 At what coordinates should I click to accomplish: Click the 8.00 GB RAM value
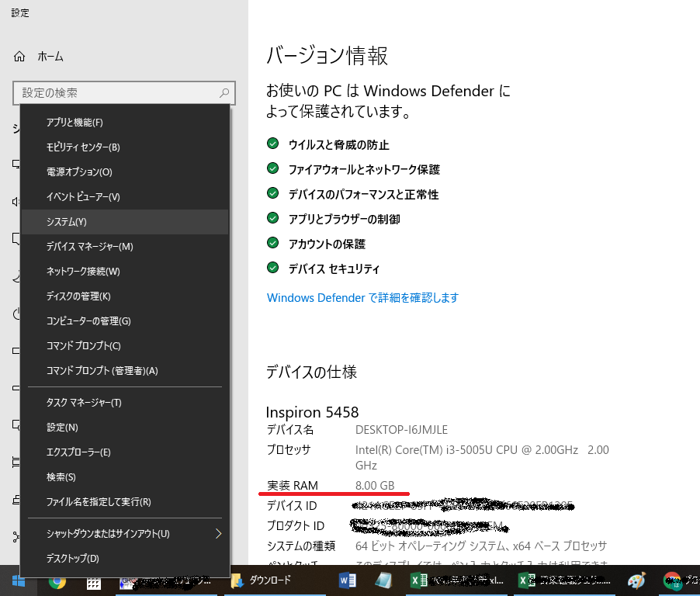375,486
